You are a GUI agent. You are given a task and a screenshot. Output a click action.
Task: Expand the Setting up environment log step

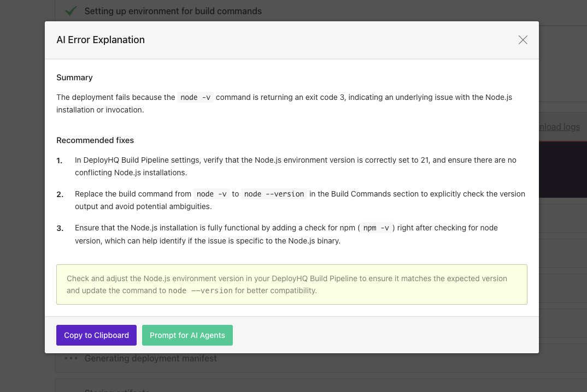[x=172, y=11]
